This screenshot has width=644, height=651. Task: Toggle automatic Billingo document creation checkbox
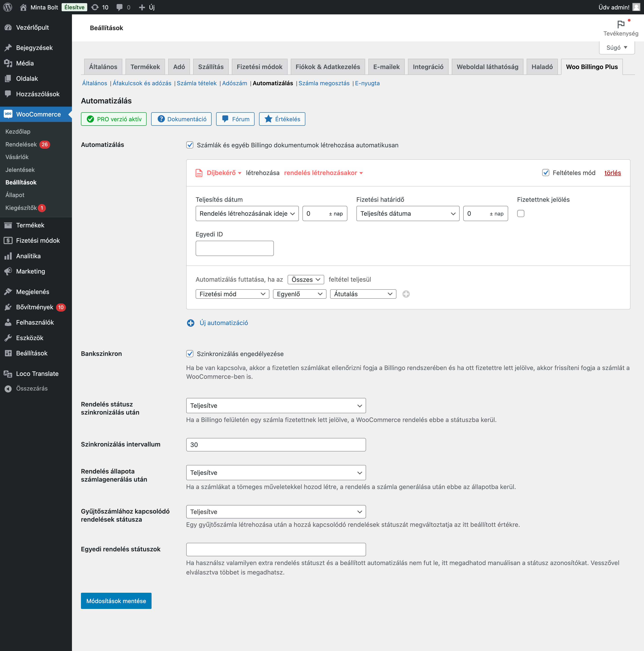(x=190, y=145)
